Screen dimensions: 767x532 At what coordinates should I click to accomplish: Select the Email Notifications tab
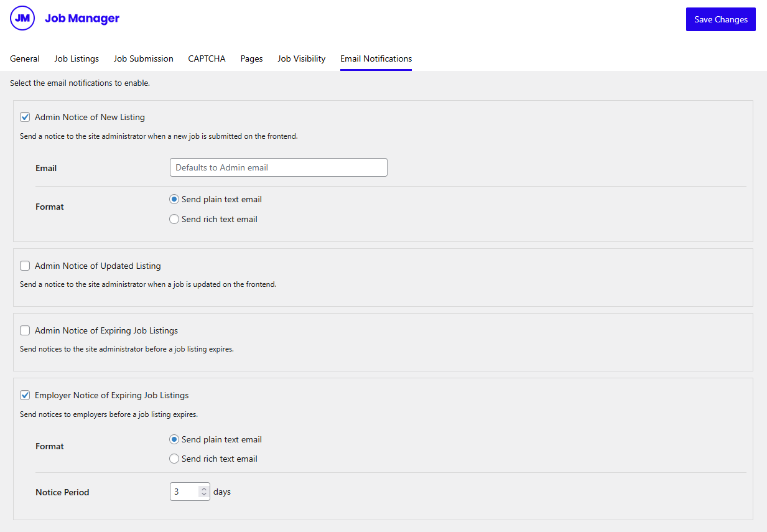pos(376,58)
